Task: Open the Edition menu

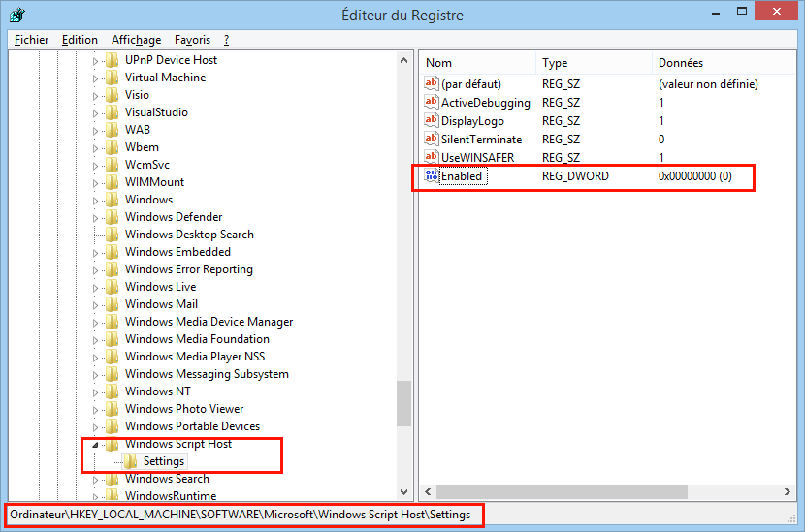Action: [x=80, y=40]
